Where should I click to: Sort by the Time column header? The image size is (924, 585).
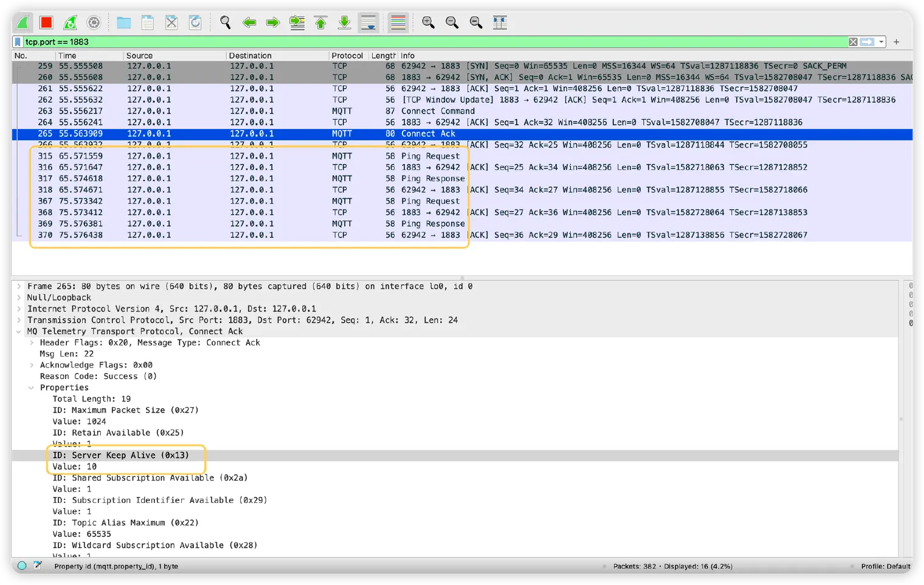(89, 55)
